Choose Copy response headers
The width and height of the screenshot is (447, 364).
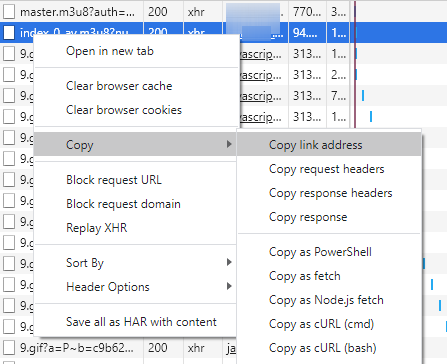(x=329, y=193)
